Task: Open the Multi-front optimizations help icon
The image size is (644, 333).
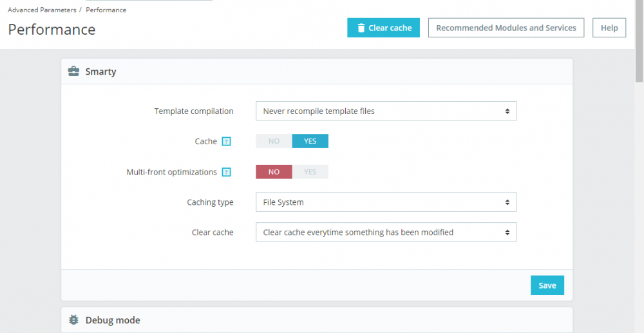Action: (x=226, y=172)
